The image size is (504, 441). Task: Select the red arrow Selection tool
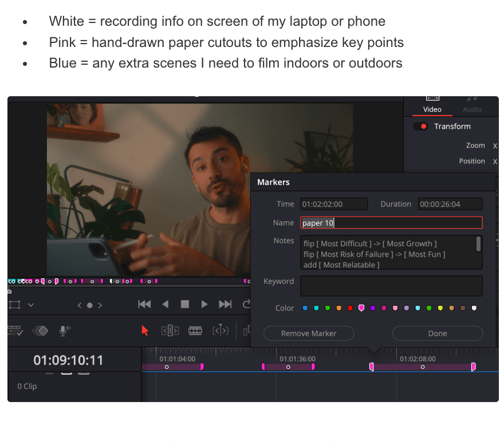144,330
